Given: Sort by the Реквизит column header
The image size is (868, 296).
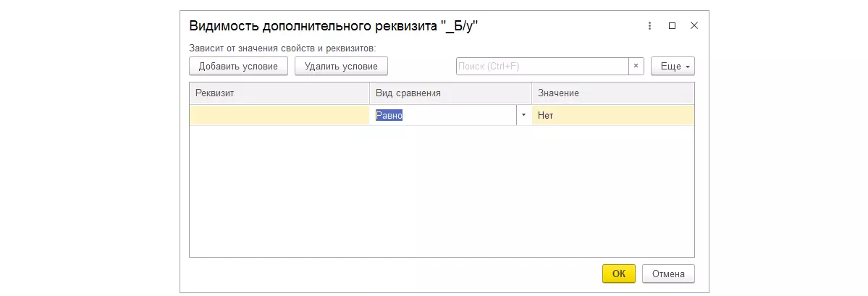Looking at the screenshot, I should (x=279, y=93).
